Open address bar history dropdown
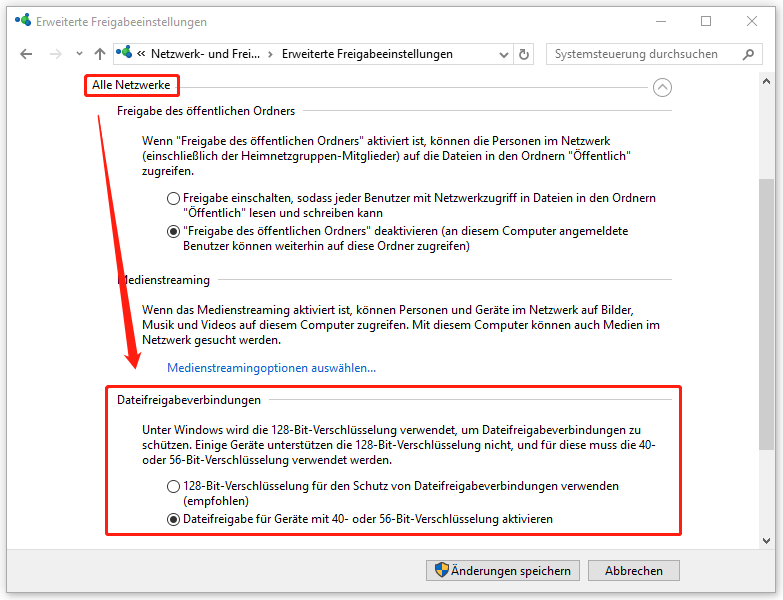 [504, 54]
